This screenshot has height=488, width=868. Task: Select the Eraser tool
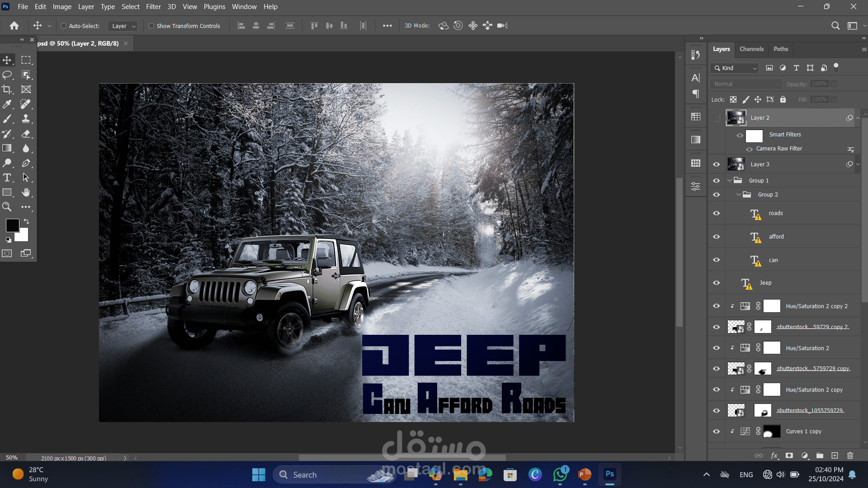(26, 134)
